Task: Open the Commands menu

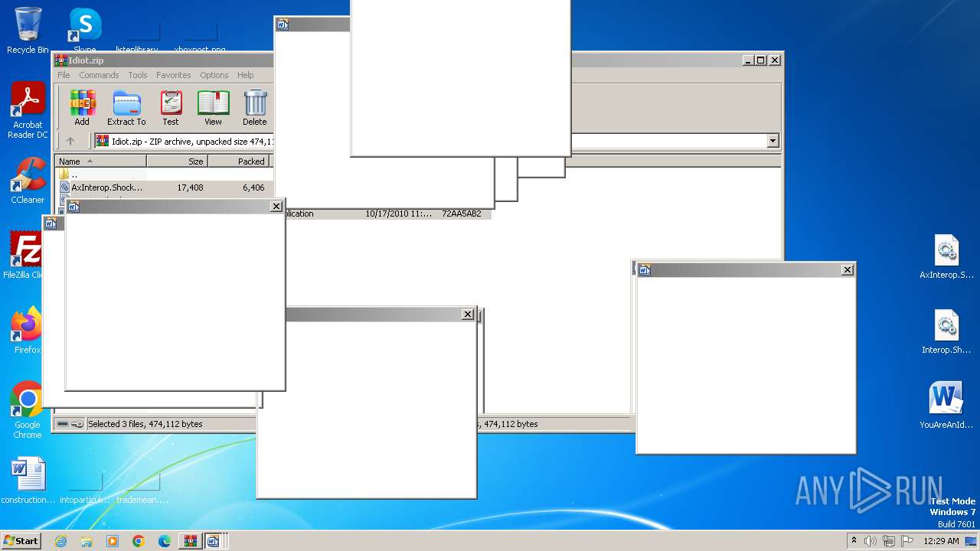Action: click(x=99, y=75)
